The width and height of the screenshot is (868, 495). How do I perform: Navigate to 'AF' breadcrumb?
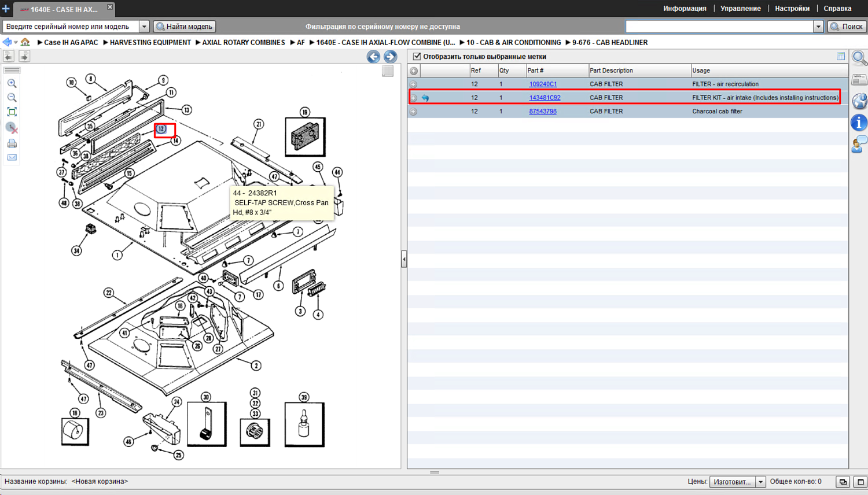click(301, 42)
